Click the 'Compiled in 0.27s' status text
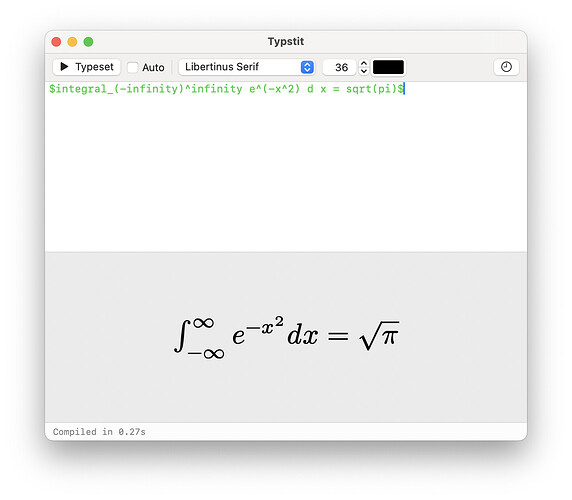This screenshot has height=500, width=572. point(99,432)
